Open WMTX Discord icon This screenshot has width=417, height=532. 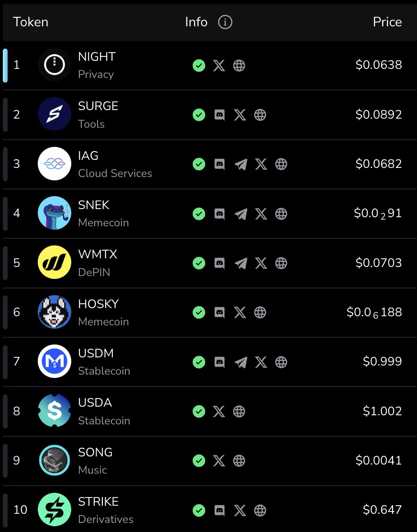pyautogui.click(x=220, y=263)
